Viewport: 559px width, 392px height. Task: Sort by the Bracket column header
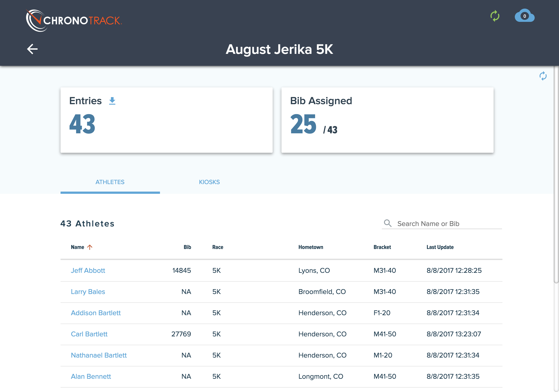pyautogui.click(x=382, y=247)
